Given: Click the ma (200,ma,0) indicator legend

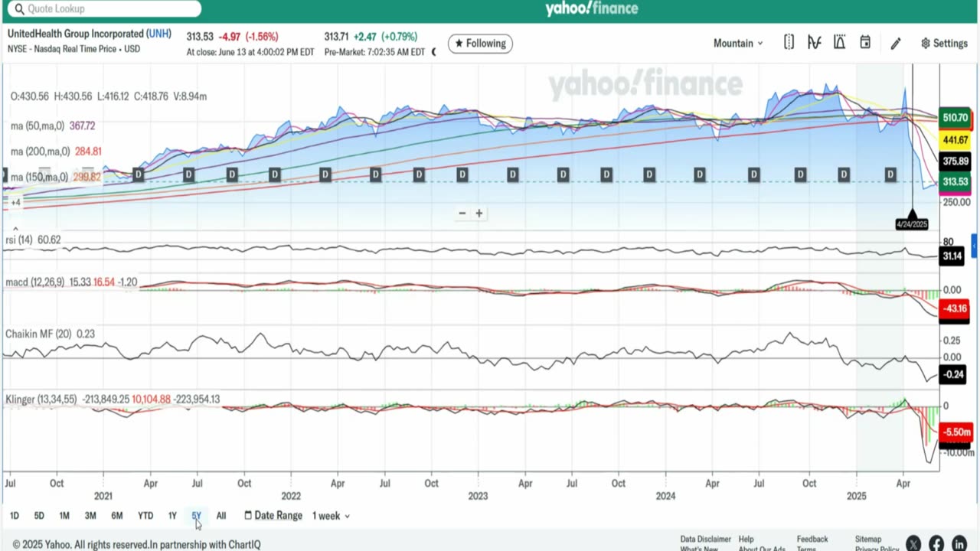Looking at the screenshot, I should click(56, 152).
